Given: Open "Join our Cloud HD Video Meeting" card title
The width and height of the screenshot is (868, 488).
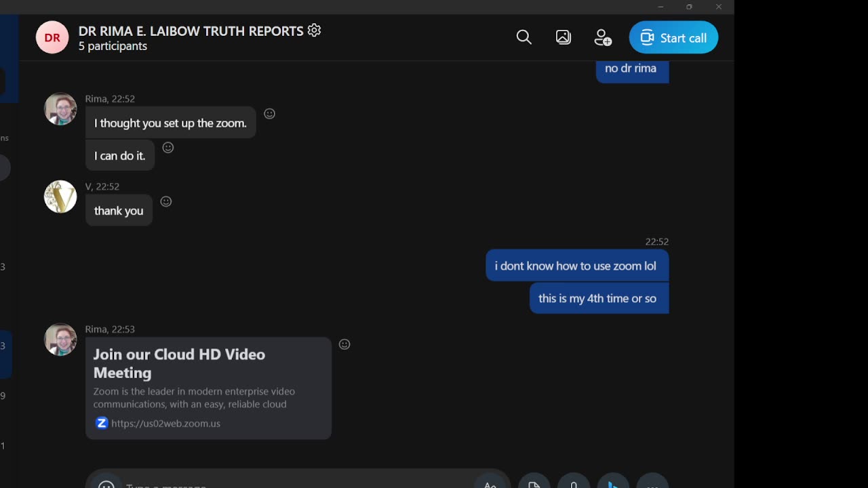Looking at the screenshot, I should (179, 363).
